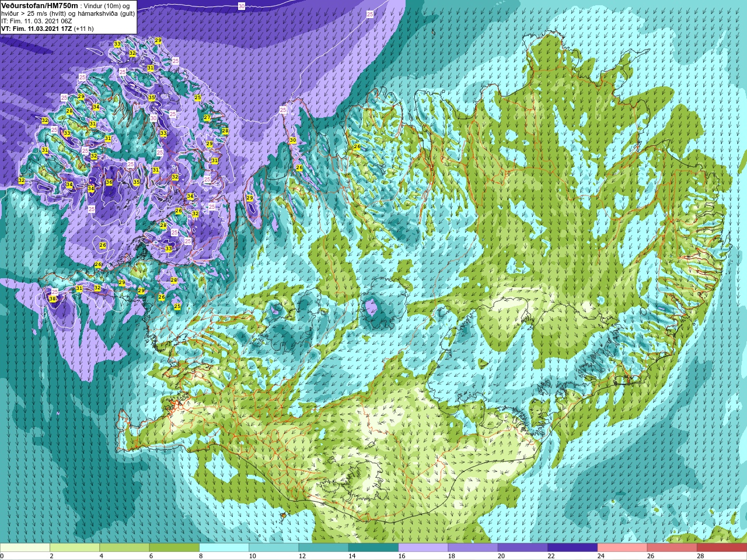Click the legend scale value 6
Viewport: 747px width, 560px height.
[151, 556]
